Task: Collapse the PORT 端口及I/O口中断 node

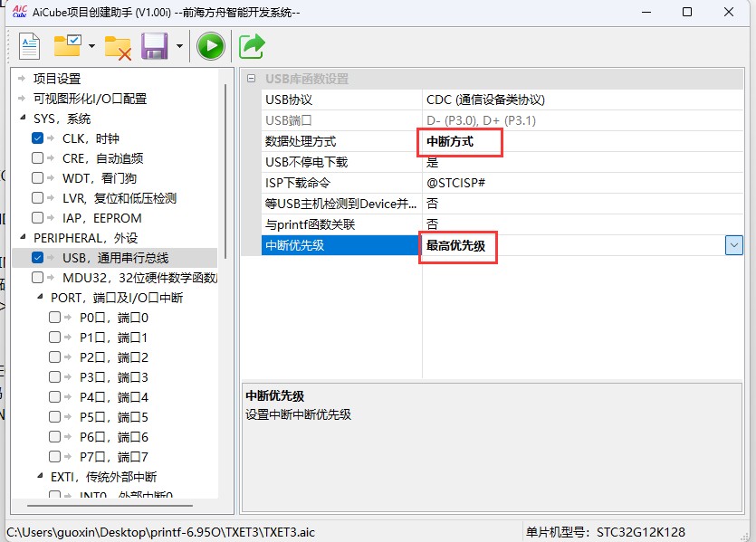Action: pos(40,297)
